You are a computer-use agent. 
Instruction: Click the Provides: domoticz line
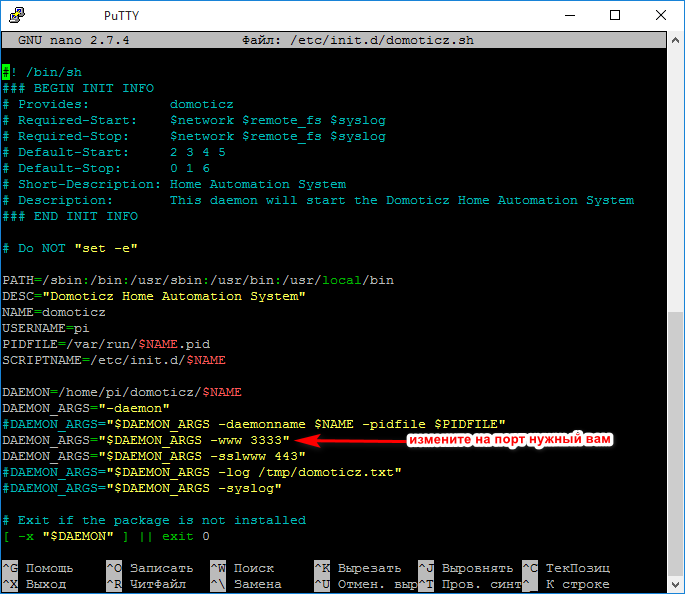(x=118, y=104)
